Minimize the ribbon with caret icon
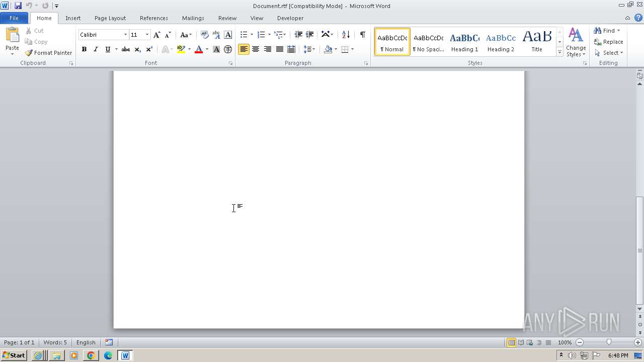 coord(627,18)
